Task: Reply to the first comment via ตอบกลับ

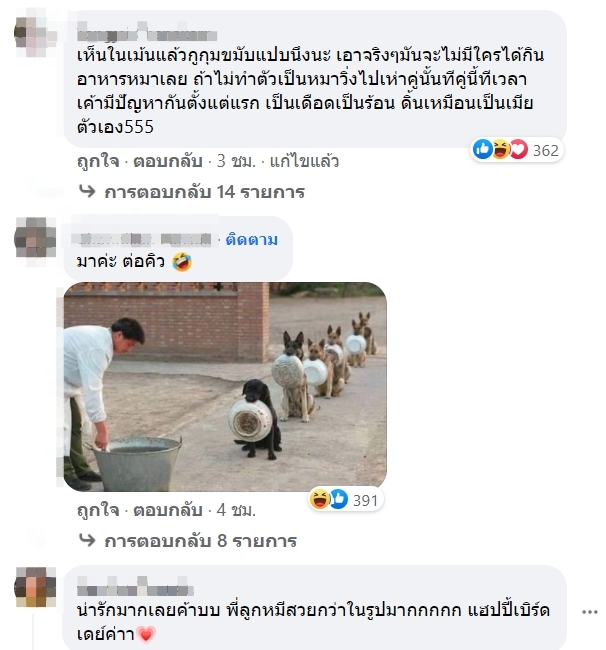Action: 167,161
